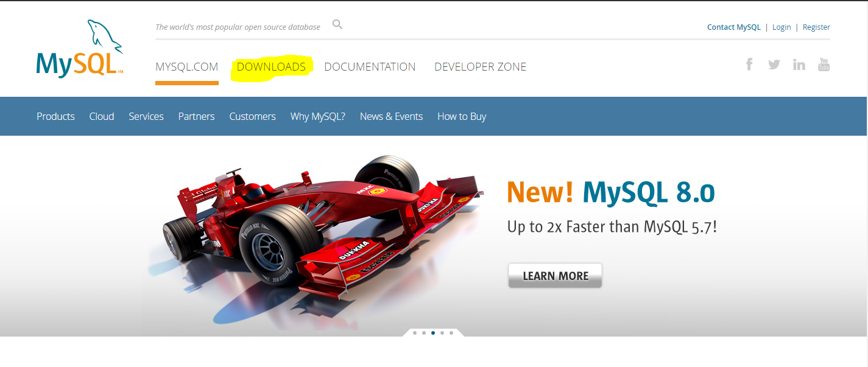
Task: Open the Why MySQL? menu item
Action: click(x=318, y=116)
